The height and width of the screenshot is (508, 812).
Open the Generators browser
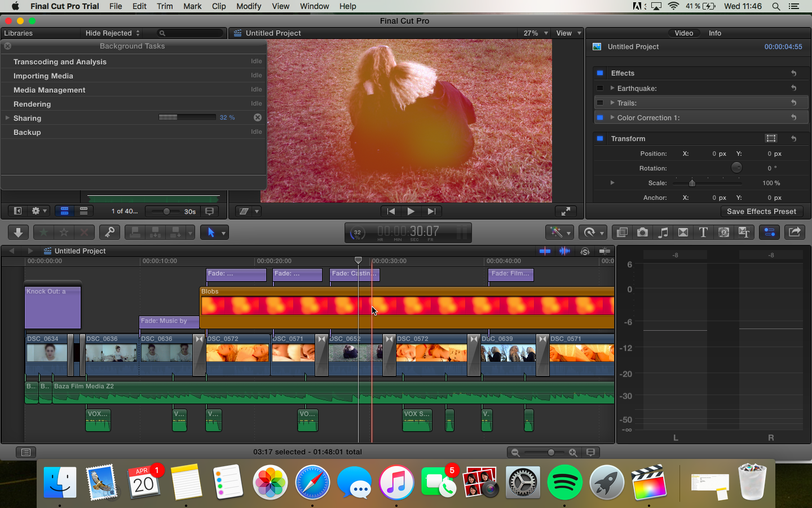coord(724,233)
